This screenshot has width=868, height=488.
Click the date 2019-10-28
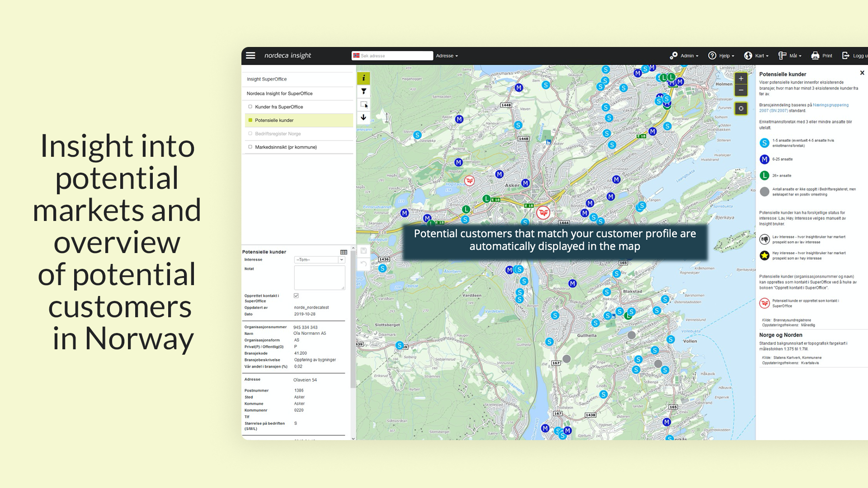pyautogui.click(x=305, y=314)
